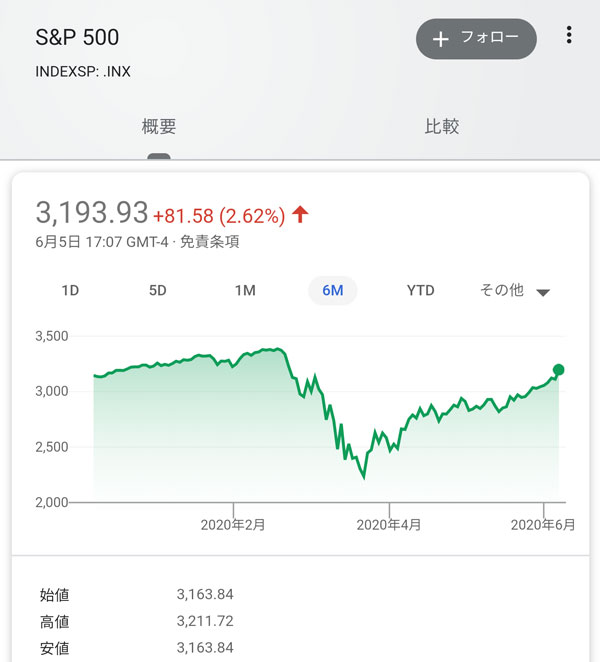Click the 3,193.93 price value

pyautogui.click(x=92, y=213)
